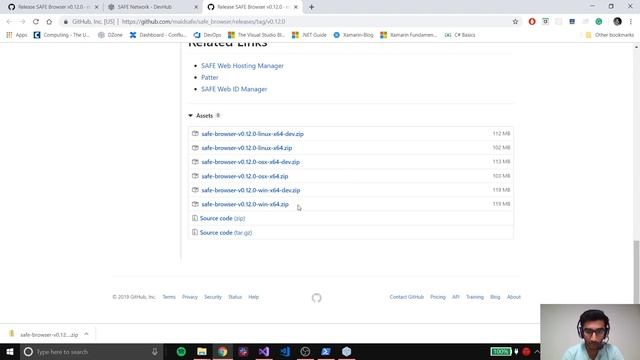Open SAFE Web Hosting Manager link
Viewport: 640px width, 360px height.
pyautogui.click(x=242, y=66)
